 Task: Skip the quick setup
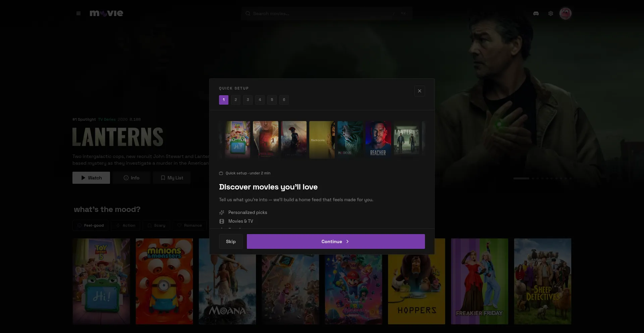point(231,241)
